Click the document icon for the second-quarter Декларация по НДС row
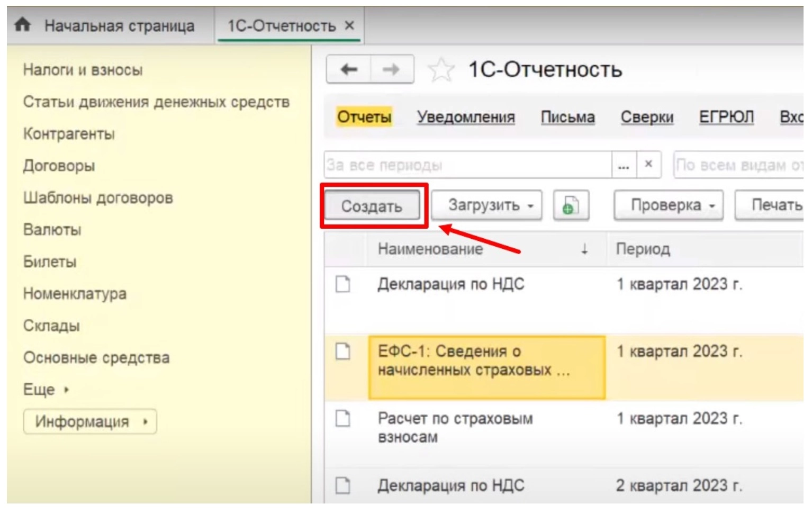The height and width of the screenshot is (513, 812). click(x=343, y=485)
